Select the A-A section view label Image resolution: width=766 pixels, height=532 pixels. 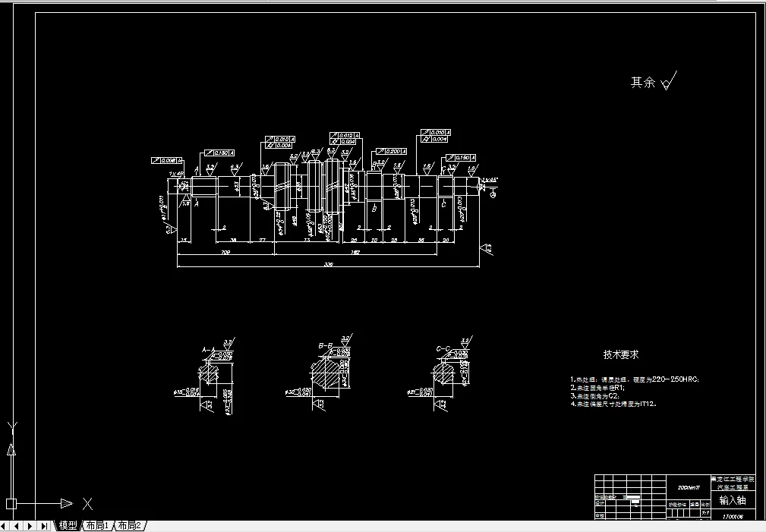(x=209, y=350)
